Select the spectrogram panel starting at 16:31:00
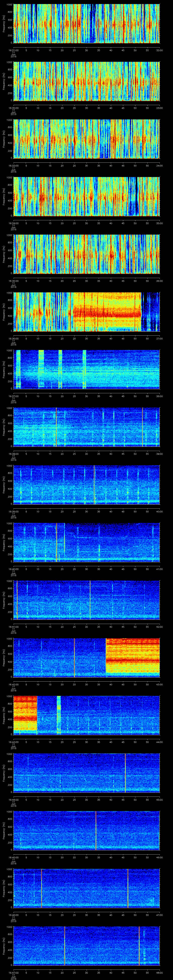The image size is (173, 980). (x=87, y=24)
